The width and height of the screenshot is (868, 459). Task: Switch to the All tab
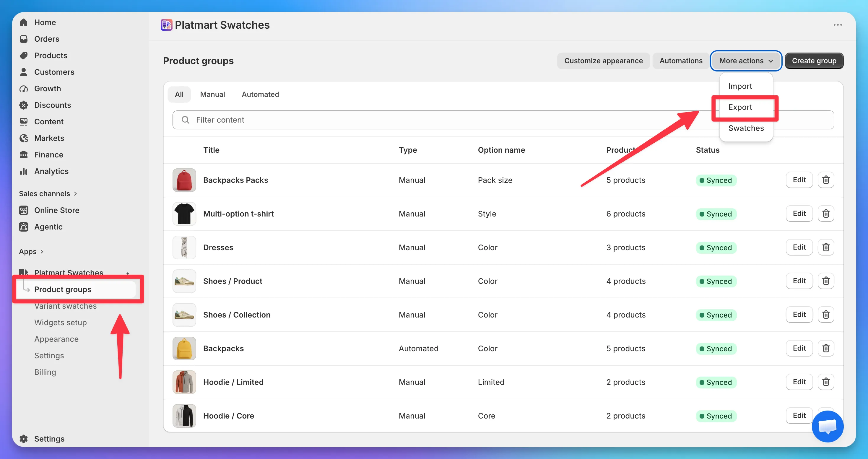click(x=179, y=94)
